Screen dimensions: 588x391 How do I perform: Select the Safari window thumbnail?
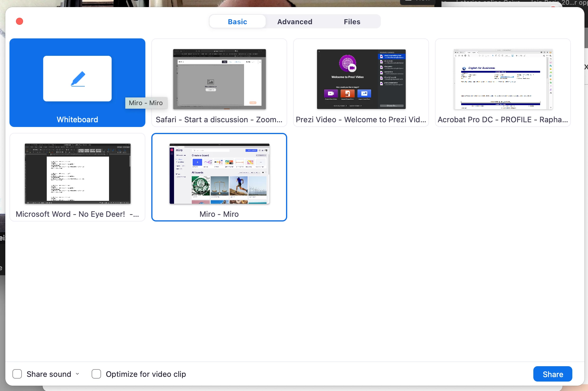tap(219, 79)
